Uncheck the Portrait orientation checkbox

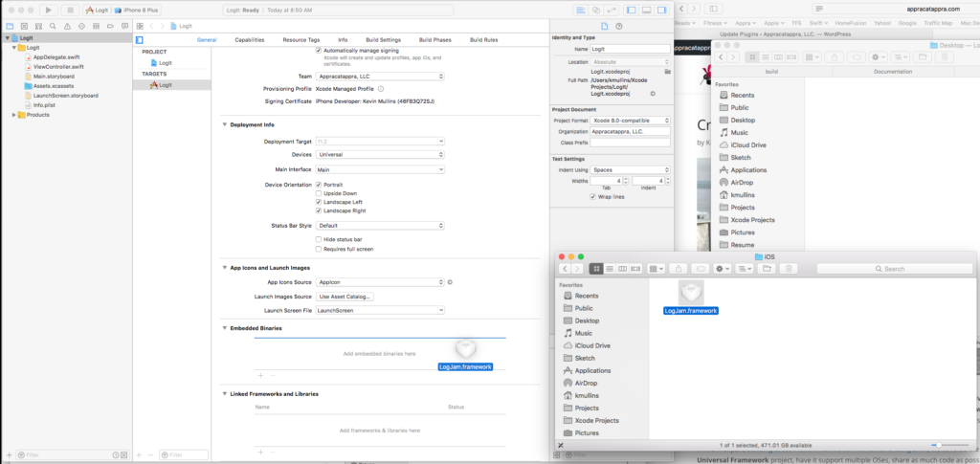pos(319,185)
